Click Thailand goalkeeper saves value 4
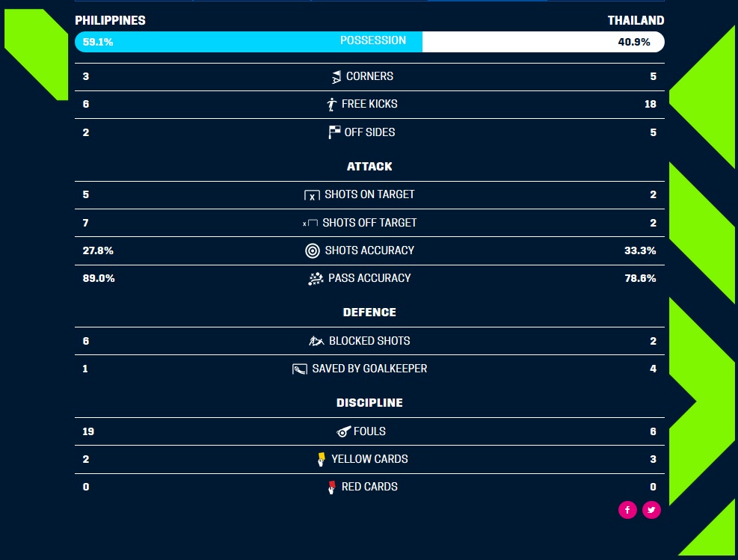Viewport: 738px width, 560px height. pyautogui.click(x=653, y=369)
